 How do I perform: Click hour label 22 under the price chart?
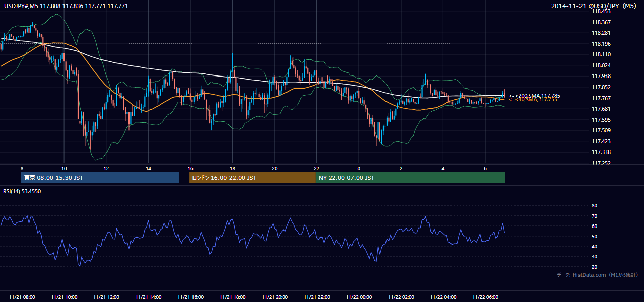(x=317, y=168)
